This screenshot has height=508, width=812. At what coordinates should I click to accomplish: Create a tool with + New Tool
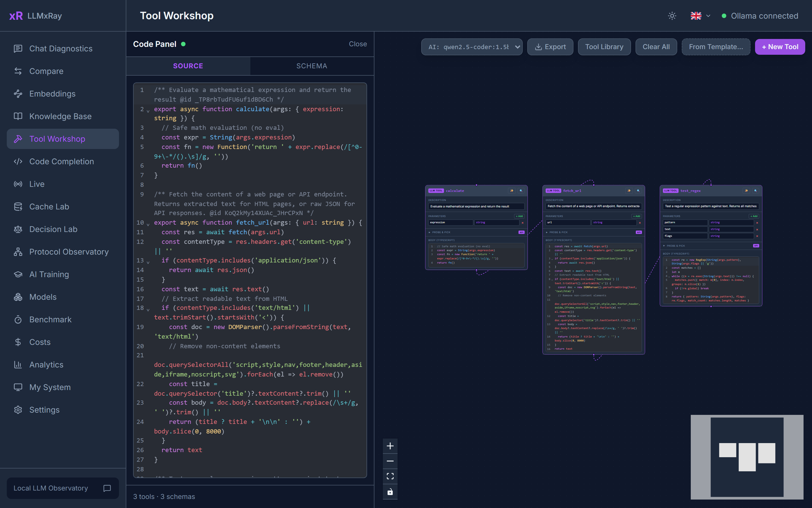[x=780, y=47]
